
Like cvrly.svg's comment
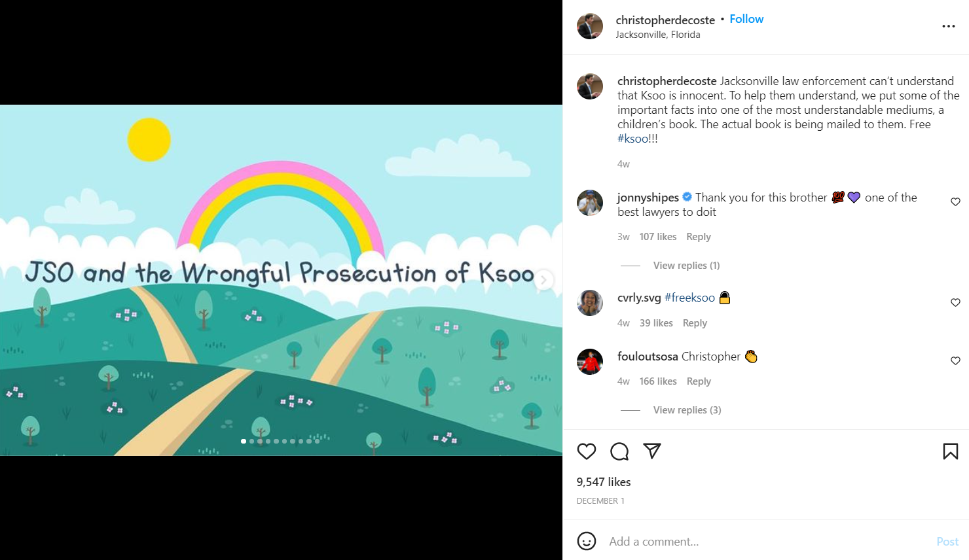pyautogui.click(x=955, y=302)
